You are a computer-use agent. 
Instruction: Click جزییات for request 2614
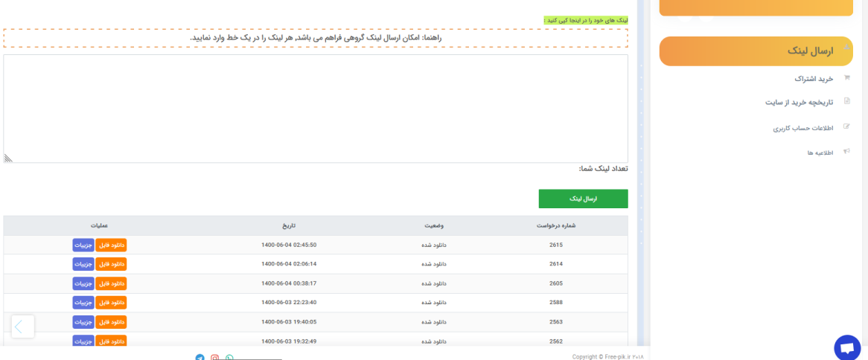coord(83,264)
